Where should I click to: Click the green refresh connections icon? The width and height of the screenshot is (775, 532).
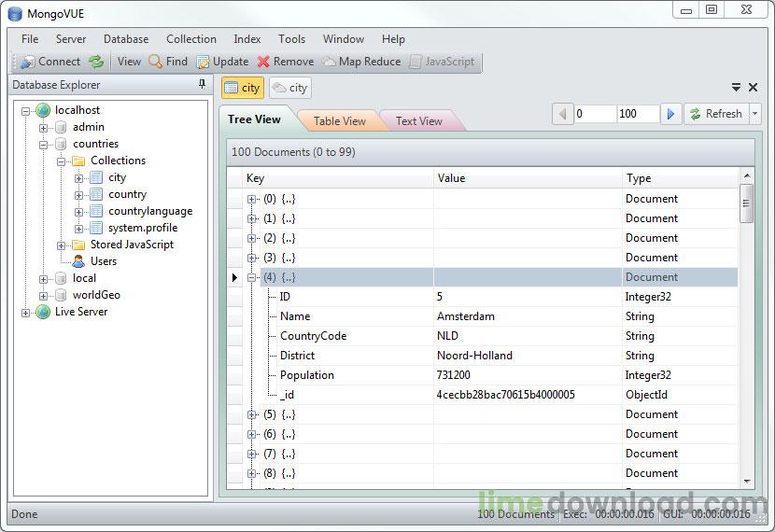coord(96,62)
